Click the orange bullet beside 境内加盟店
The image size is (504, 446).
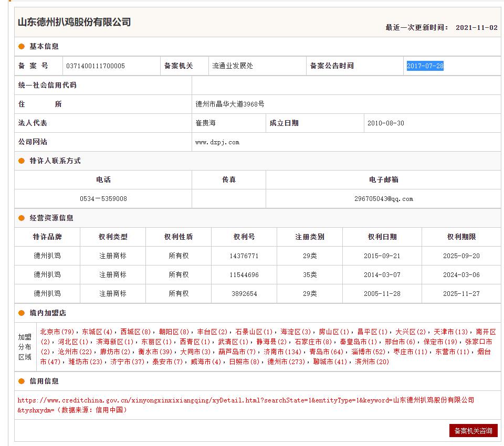(22, 313)
